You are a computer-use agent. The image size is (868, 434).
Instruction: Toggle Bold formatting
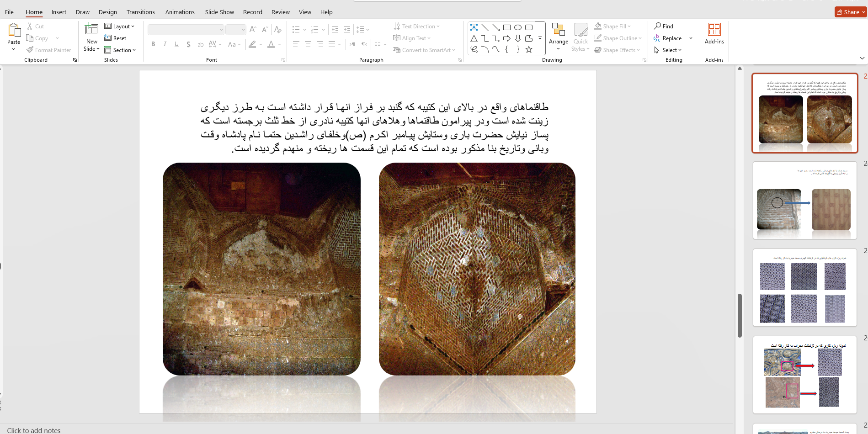(x=153, y=44)
